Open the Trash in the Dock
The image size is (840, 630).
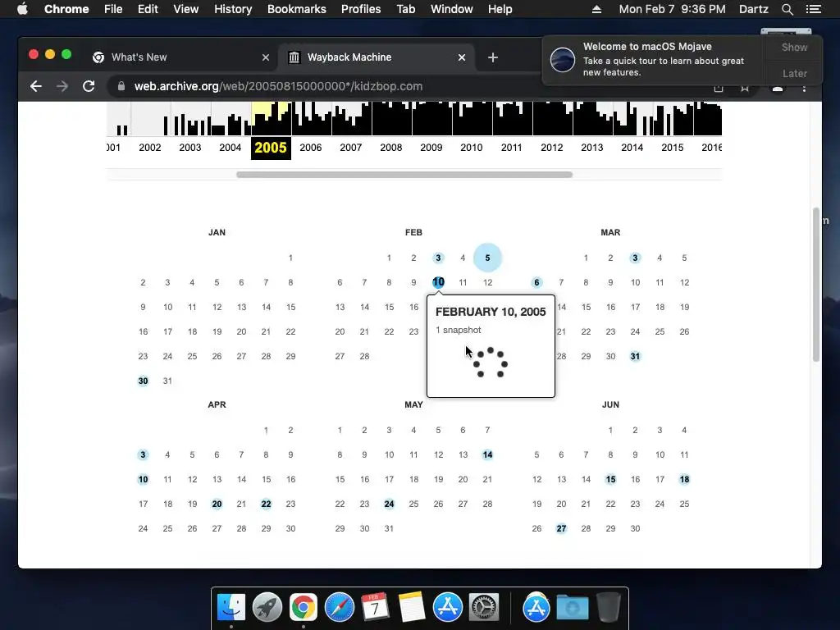click(x=609, y=607)
